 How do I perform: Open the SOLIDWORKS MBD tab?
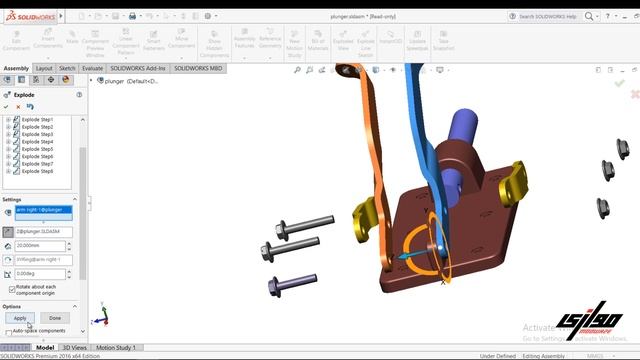click(198, 68)
